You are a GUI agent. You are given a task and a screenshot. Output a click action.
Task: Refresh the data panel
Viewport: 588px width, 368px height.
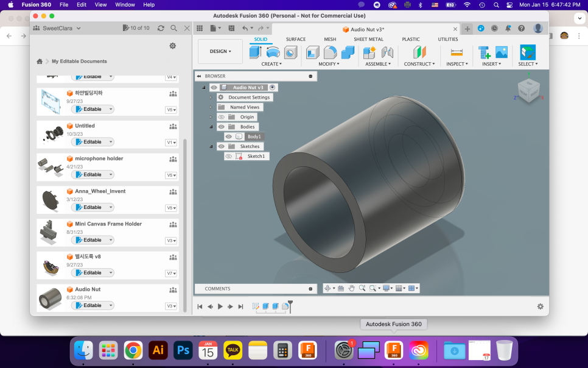161,28
